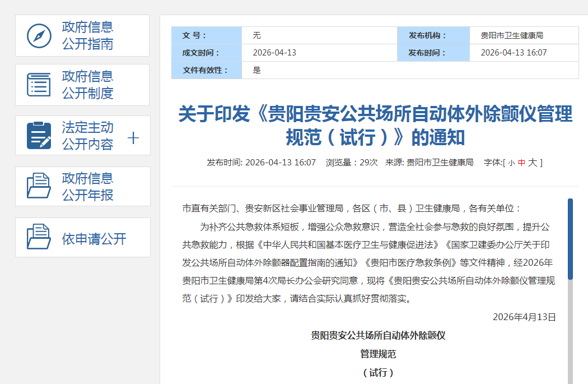The image size is (588, 384).
Task: Open the 政府信息公开指南 text link
Action: [x=87, y=36]
